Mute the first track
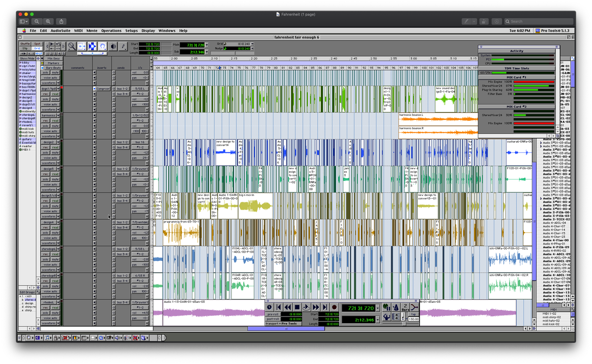 [55, 73]
